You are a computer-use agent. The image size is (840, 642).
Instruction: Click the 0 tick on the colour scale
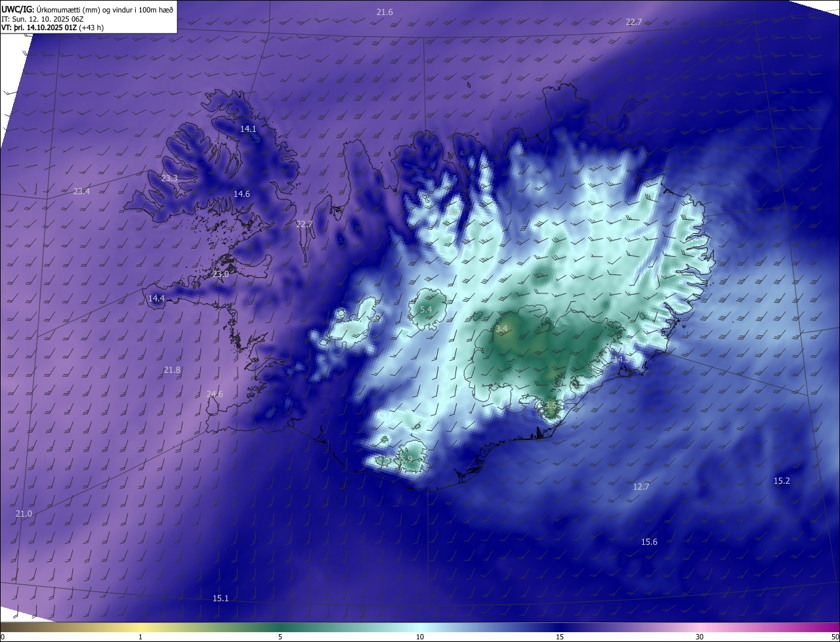pos(3,637)
